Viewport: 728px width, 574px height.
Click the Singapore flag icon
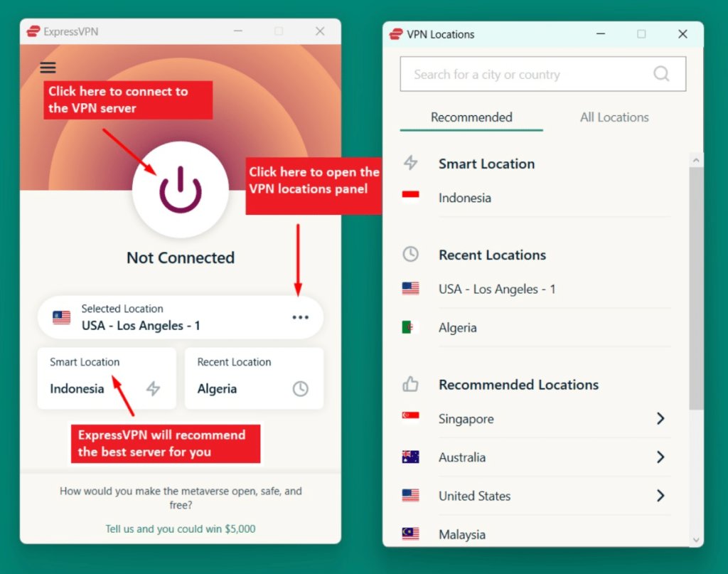point(410,418)
